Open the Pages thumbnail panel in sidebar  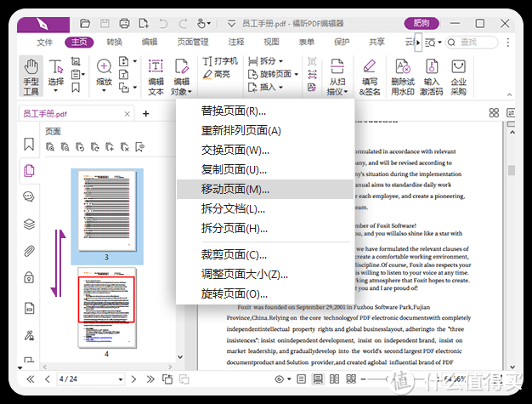pyautogui.click(x=29, y=170)
